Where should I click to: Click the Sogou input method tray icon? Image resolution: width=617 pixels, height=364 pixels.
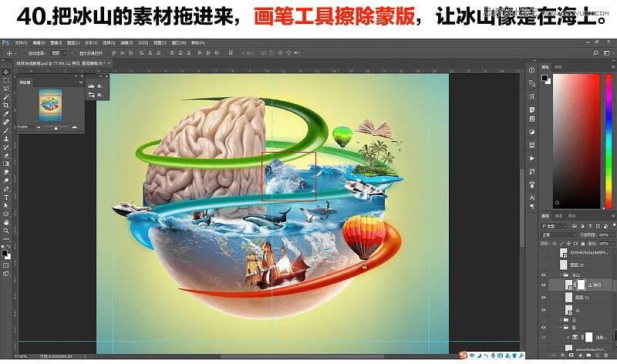pos(464,356)
